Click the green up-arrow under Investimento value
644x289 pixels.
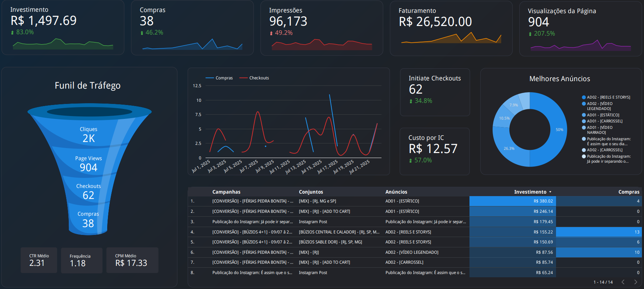[12, 32]
